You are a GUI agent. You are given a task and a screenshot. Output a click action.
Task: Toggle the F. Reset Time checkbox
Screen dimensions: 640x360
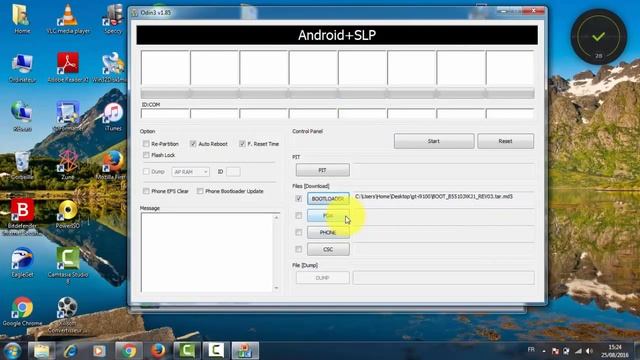[242, 144]
